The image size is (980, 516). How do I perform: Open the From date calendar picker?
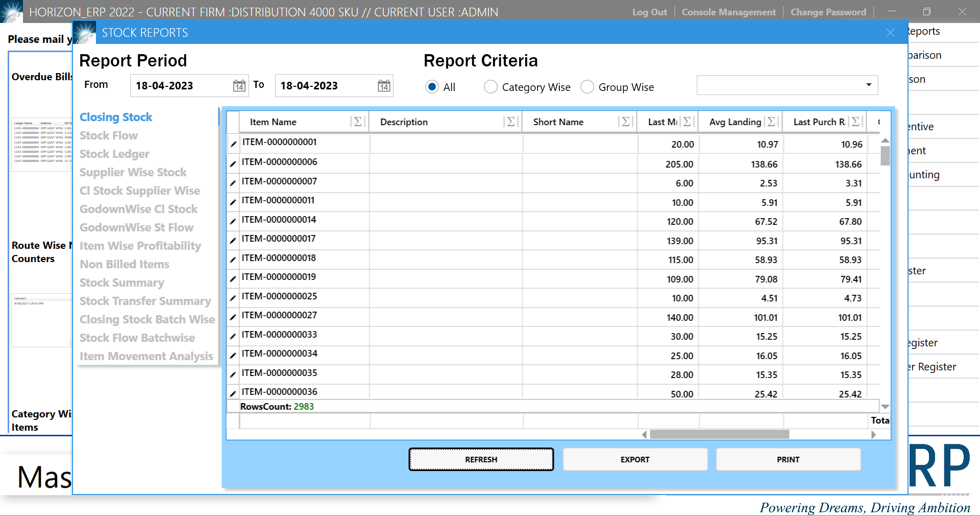238,85
